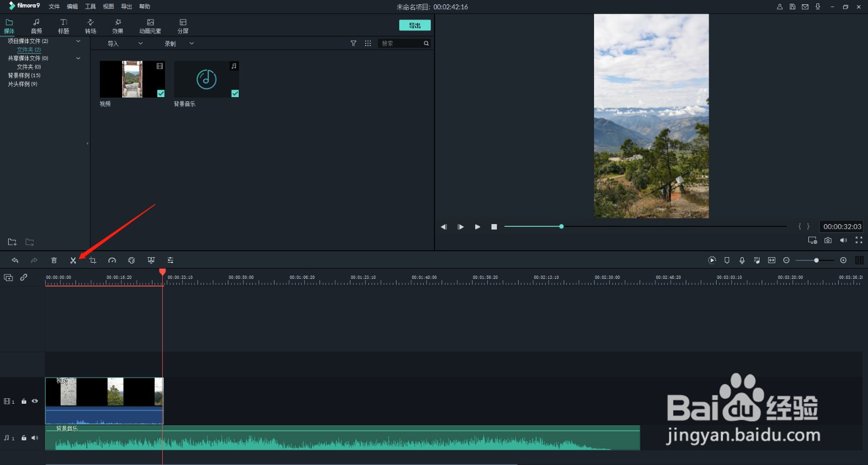This screenshot has width=868, height=465.
Task: Click the preview playback progress handle
Action: [561, 226]
